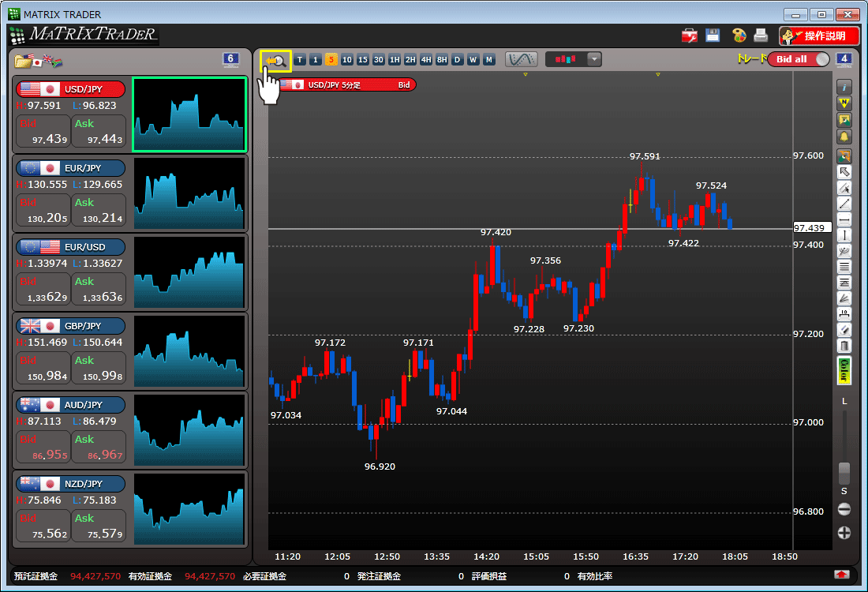Click the trash can delete icon
868x592 pixels.
point(844,346)
